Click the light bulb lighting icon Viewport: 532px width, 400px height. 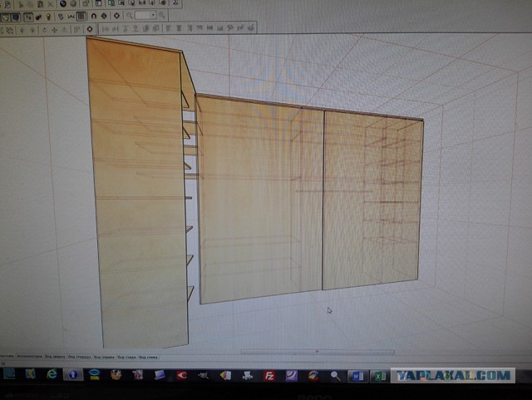pos(48,17)
